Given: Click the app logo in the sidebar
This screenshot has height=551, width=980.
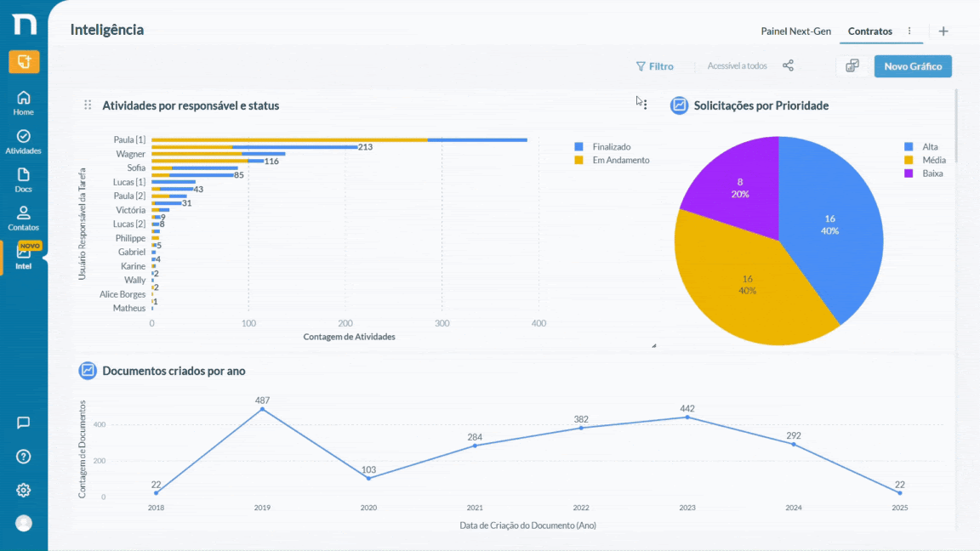Looking at the screenshot, I should (24, 25).
